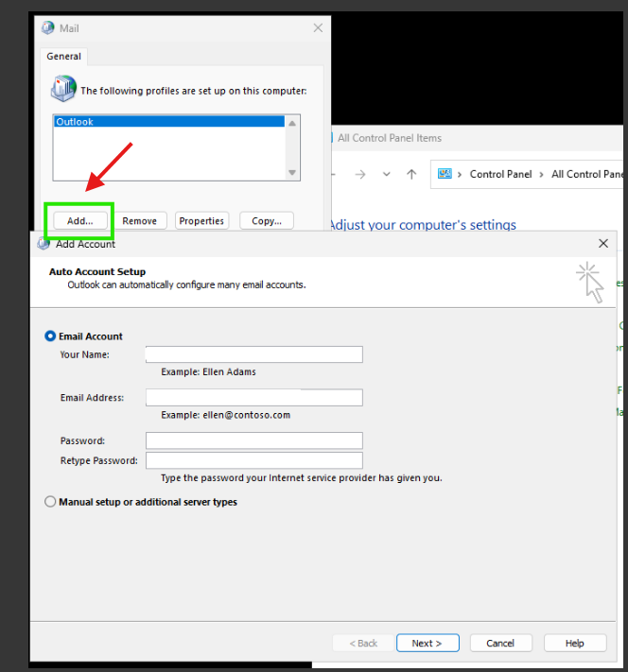Click the Mail dialog title icon
This screenshot has height=672, width=628.
[47, 27]
